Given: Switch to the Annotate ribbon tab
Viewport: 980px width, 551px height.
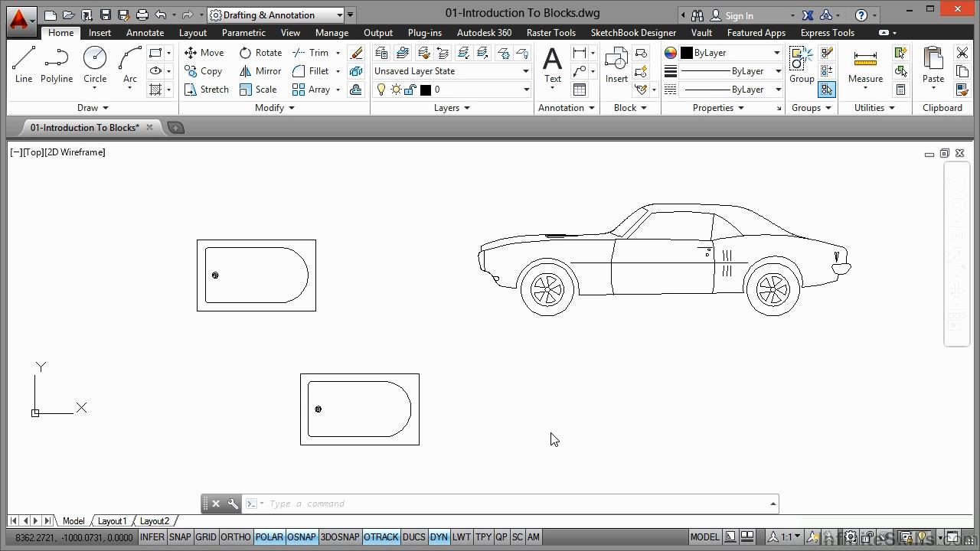Looking at the screenshot, I should [x=145, y=33].
